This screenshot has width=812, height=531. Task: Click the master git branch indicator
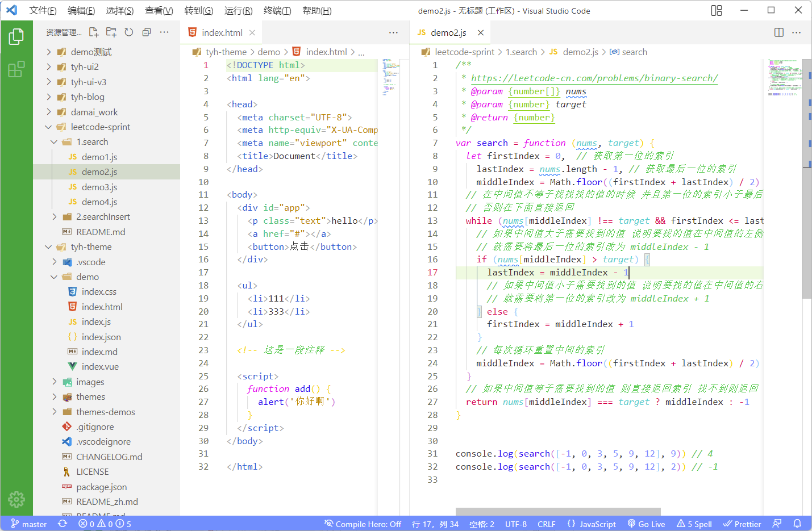coord(29,524)
